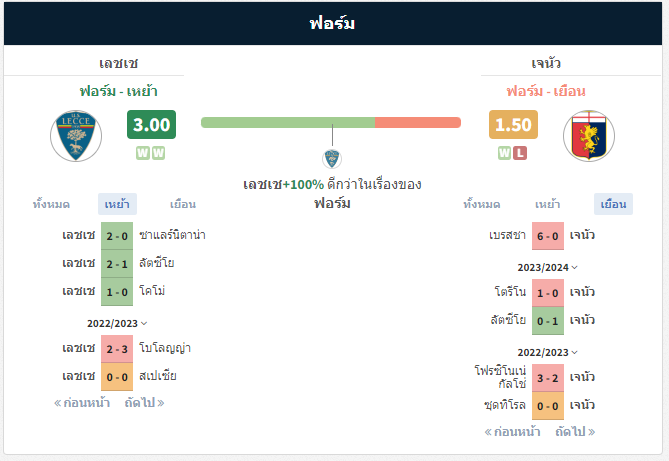
Task: Select the เยือน filter under Lecce
Action: 183,204
